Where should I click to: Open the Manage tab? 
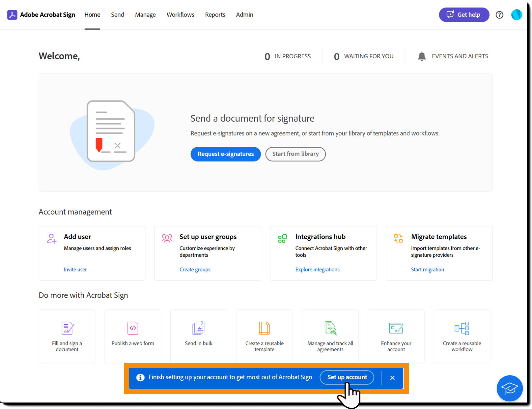coord(145,15)
